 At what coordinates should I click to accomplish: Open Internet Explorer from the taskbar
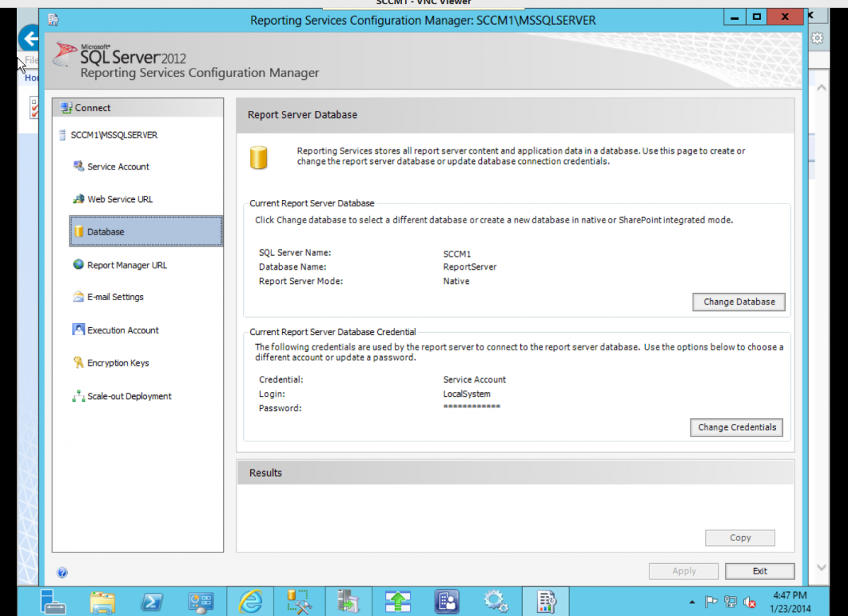[x=250, y=601]
